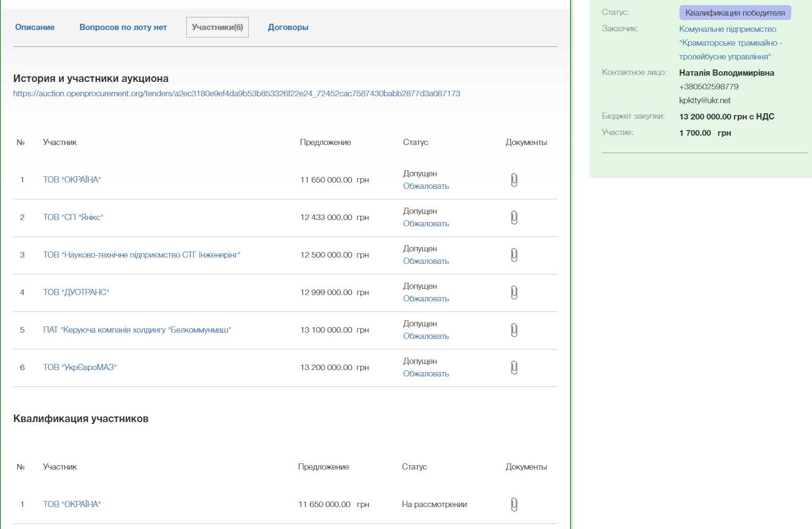Open participant ПАТ Керуюча компанія холдингу Белкоммунмаш

coord(138,330)
